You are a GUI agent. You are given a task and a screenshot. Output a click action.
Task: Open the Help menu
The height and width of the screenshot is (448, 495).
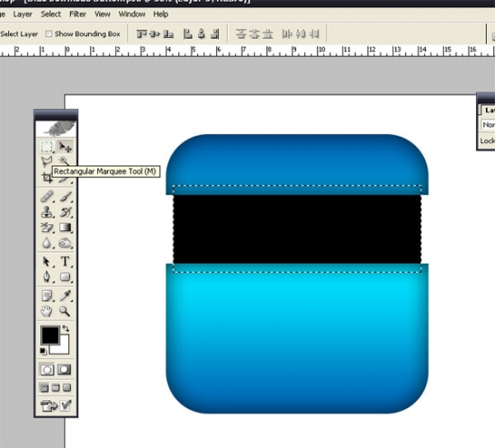tap(161, 14)
